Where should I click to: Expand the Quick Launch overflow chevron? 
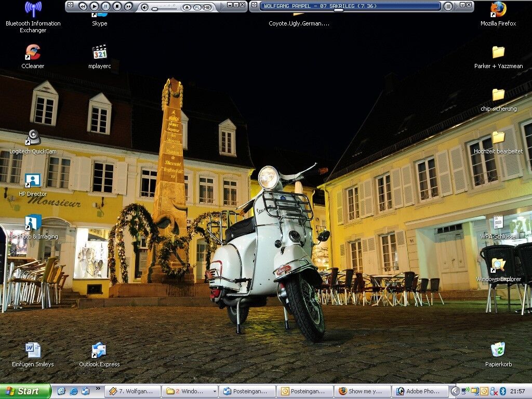pyautogui.click(x=98, y=389)
